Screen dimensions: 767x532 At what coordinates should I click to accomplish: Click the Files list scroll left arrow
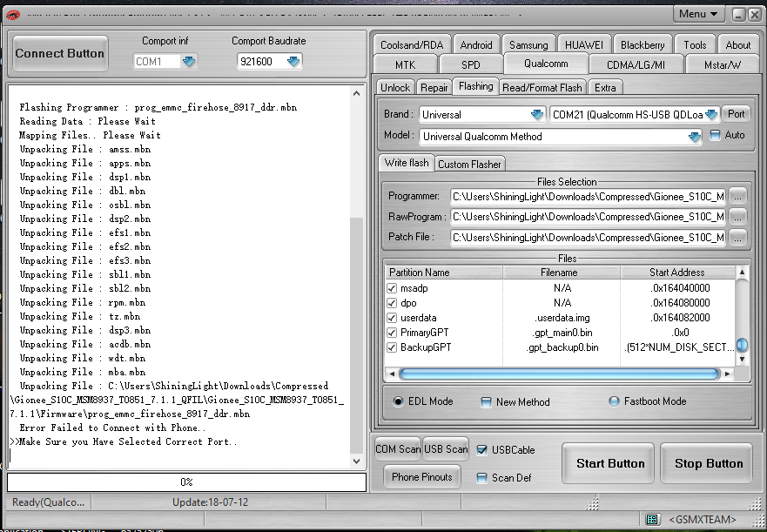pyautogui.click(x=391, y=374)
